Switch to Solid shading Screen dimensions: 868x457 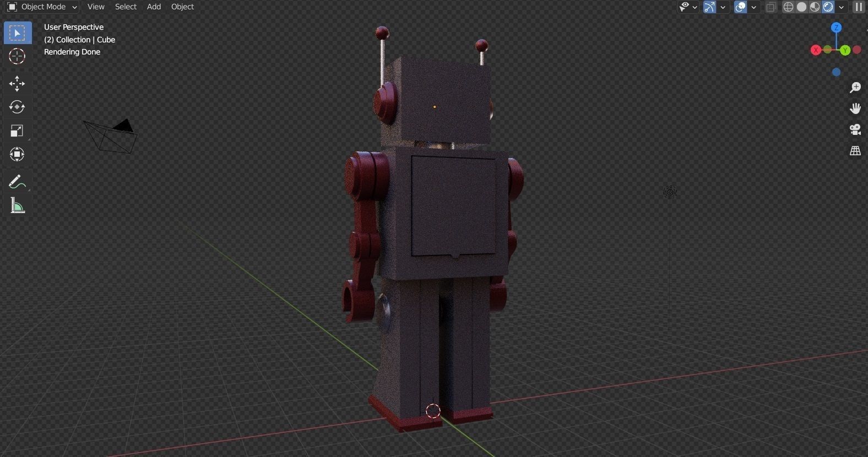click(802, 7)
